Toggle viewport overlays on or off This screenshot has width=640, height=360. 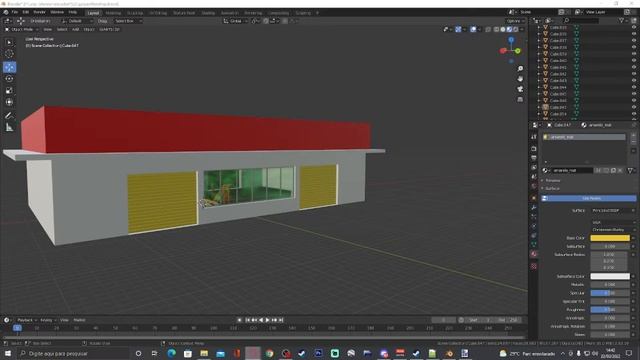coord(473,29)
